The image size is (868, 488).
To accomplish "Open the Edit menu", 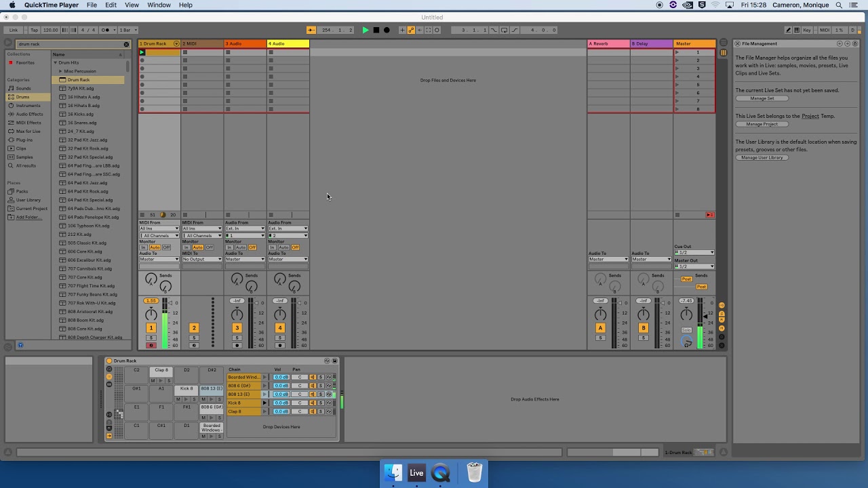I will [x=111, y=5].
